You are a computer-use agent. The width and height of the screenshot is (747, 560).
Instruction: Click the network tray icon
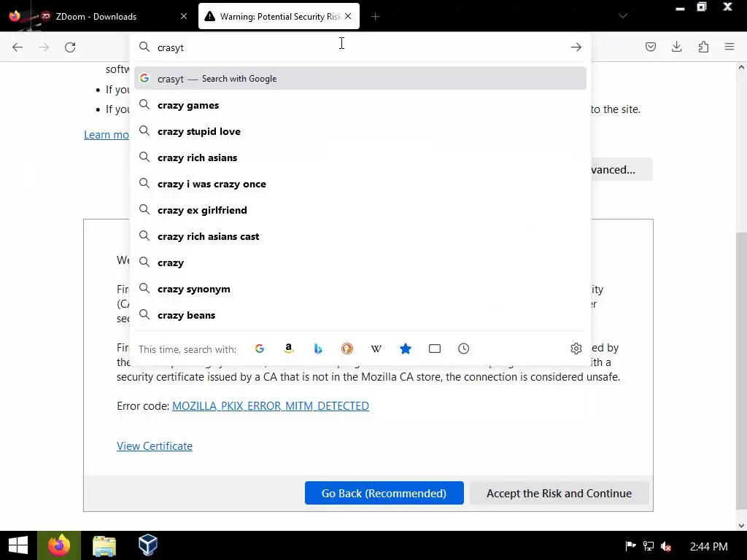coord(649,546)
